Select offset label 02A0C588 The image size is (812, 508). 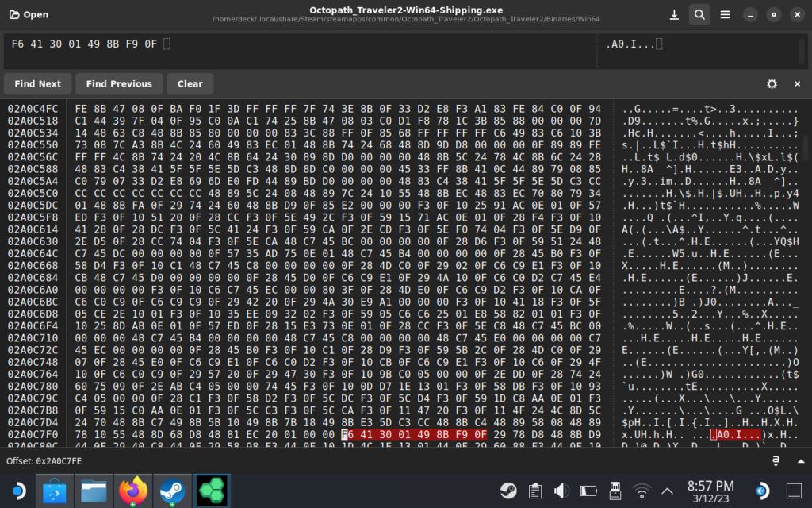33,169
